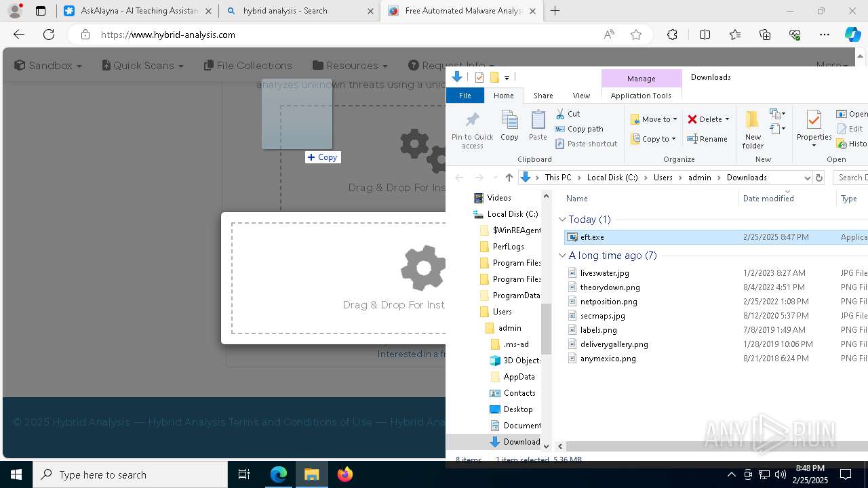Open File Collections link

pos(248,66)
